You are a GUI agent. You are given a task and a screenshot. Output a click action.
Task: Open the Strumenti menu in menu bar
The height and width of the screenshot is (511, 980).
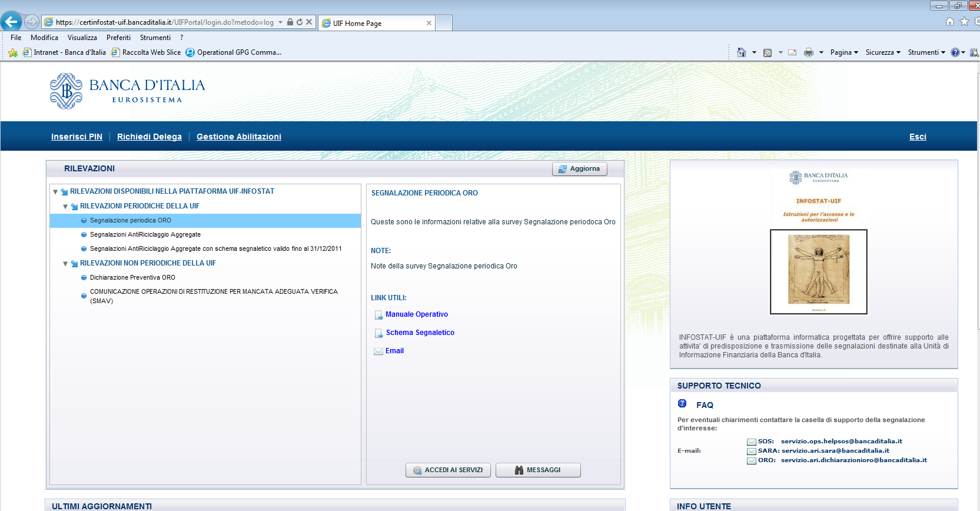tap(155, 37)
